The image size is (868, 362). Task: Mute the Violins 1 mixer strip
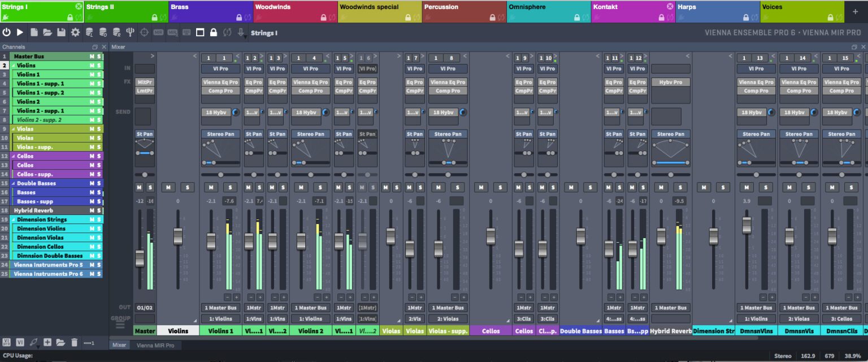click(211, 187)
